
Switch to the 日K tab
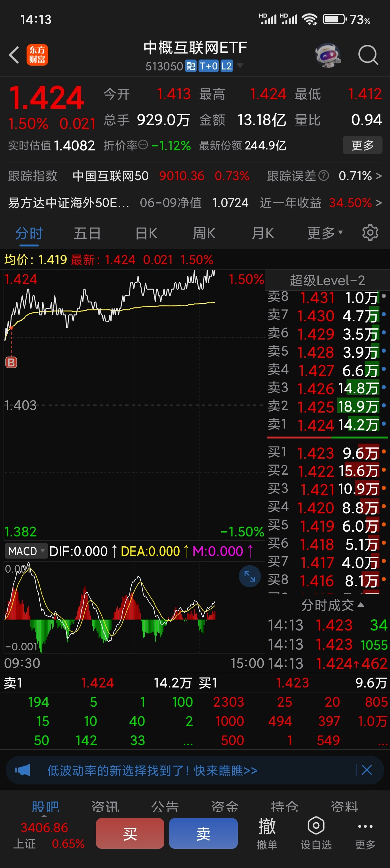pos(146,233)
